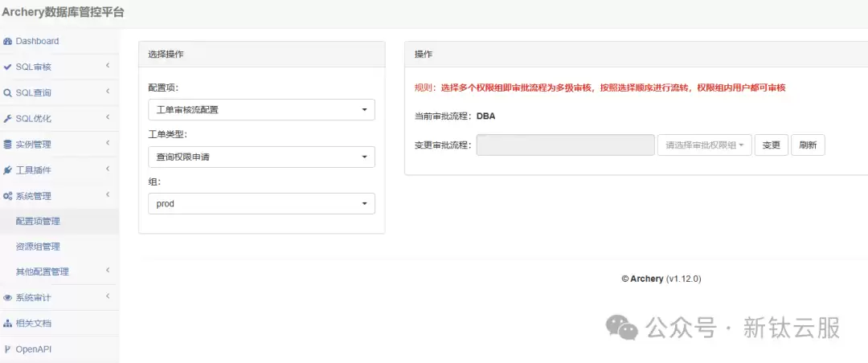Click the 系统审计 eye icon

point(8,298)
